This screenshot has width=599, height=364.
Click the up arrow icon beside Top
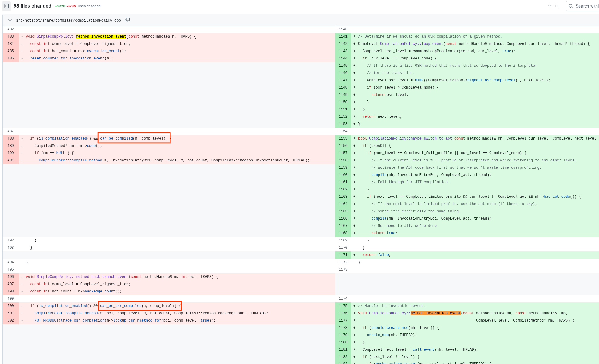coord(550,6)
